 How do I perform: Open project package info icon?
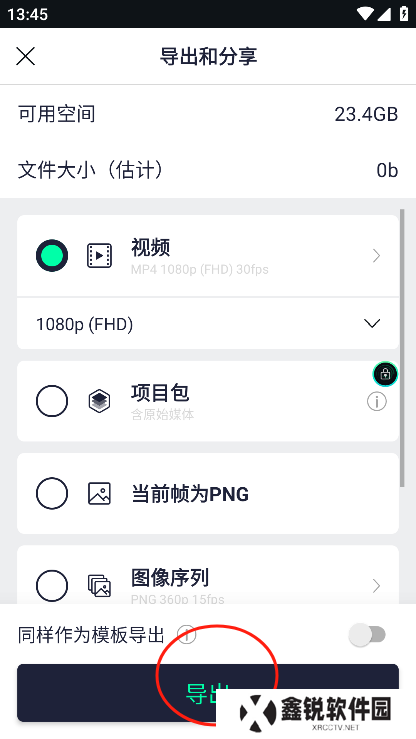point(377,402)
